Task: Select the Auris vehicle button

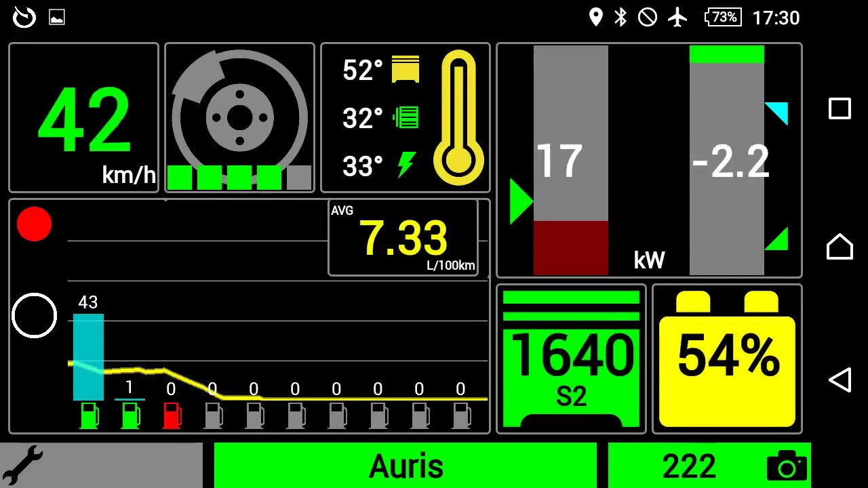Action: click(406, 466)
